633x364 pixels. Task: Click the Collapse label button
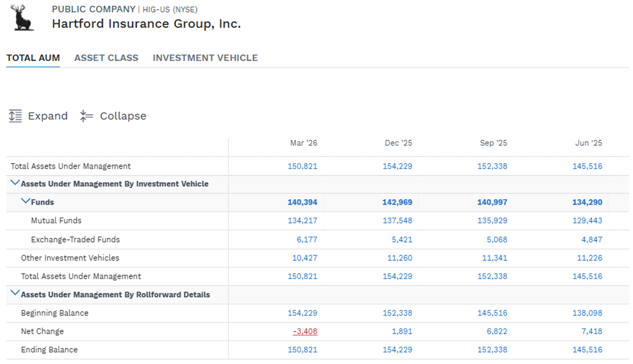click(123, 116)
